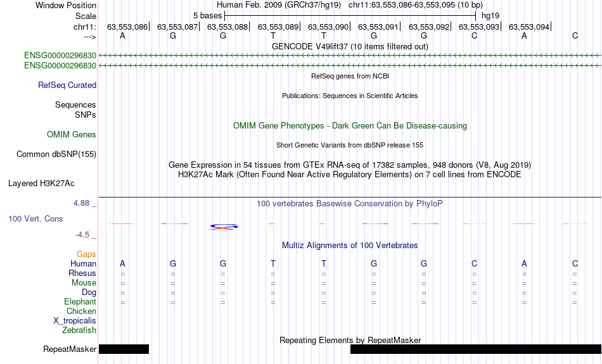
Task: Click the SNPs track label
Action: coord(86,115)
